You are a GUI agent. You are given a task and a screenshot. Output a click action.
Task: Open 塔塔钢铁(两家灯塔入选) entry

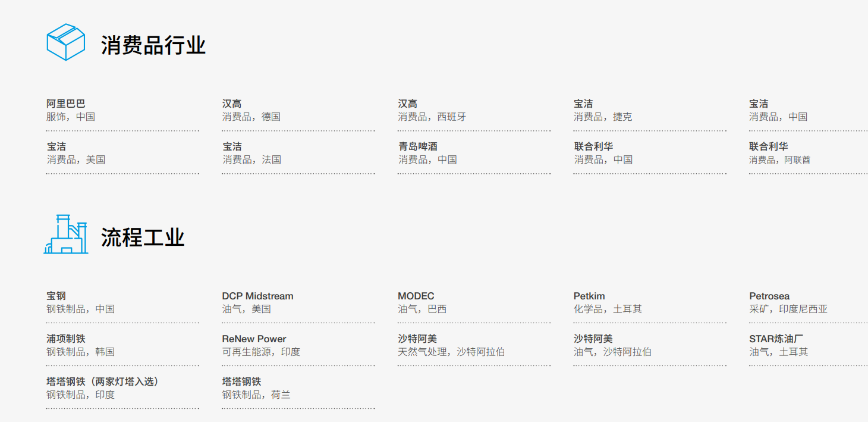tap(103, 382)
